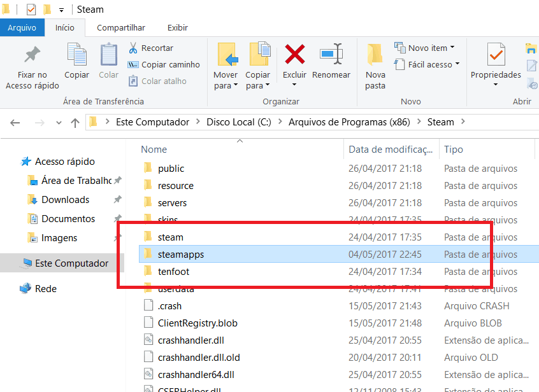This screenshot has width=539, height=392.
Task: Click Copiar caminho in the ribbon
Action: (164, 64)
